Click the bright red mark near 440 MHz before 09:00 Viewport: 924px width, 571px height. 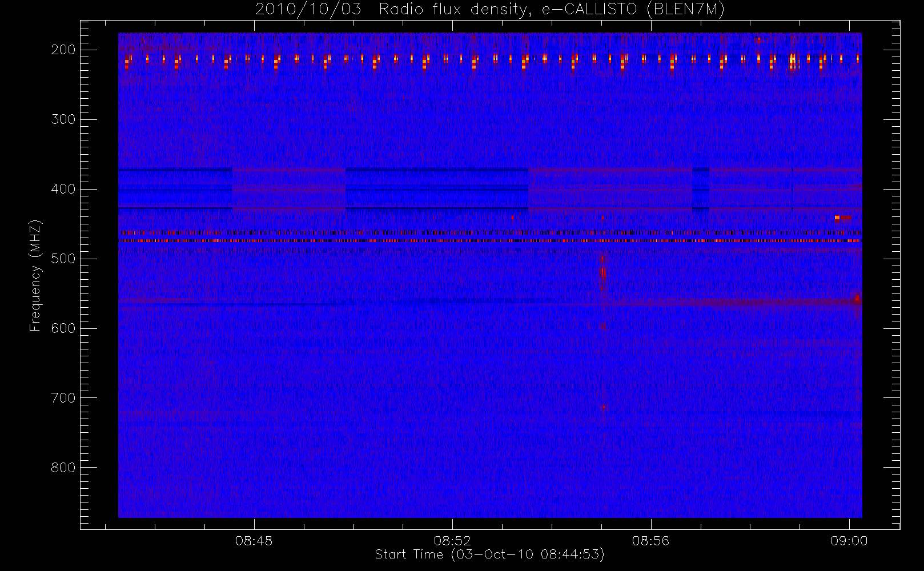click(x=842, y=218)
